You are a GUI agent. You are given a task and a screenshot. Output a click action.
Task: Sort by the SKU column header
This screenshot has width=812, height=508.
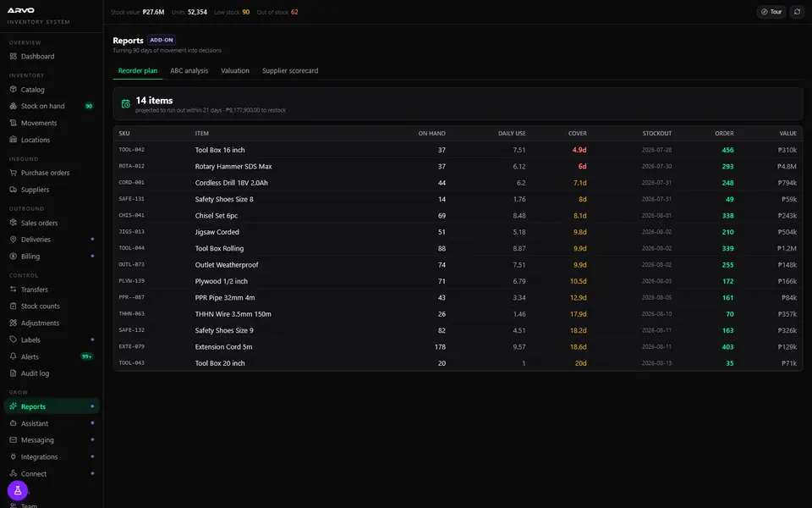tap(124, 133)
